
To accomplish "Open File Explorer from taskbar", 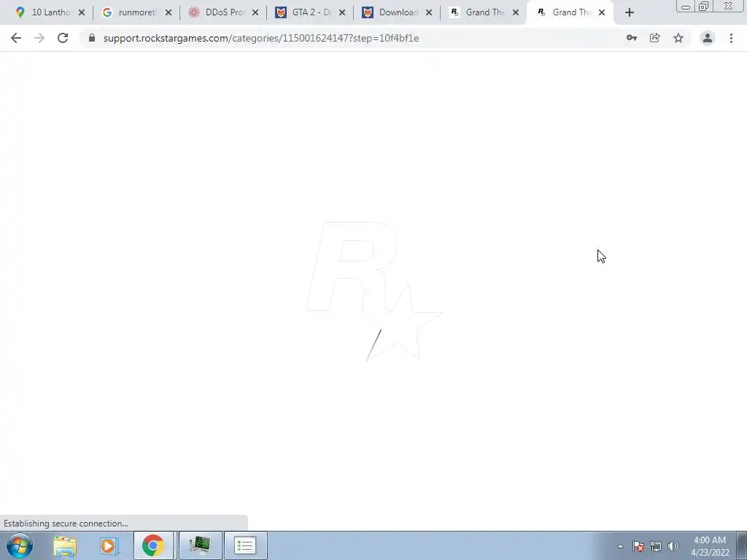I will [x=65, y=545].
